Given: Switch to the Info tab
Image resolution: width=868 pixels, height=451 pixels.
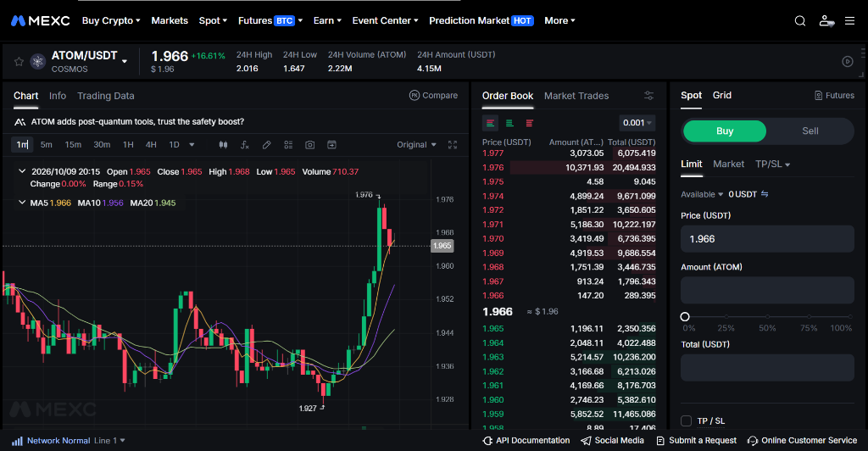Looking at the screenshot, I should 58,96.
